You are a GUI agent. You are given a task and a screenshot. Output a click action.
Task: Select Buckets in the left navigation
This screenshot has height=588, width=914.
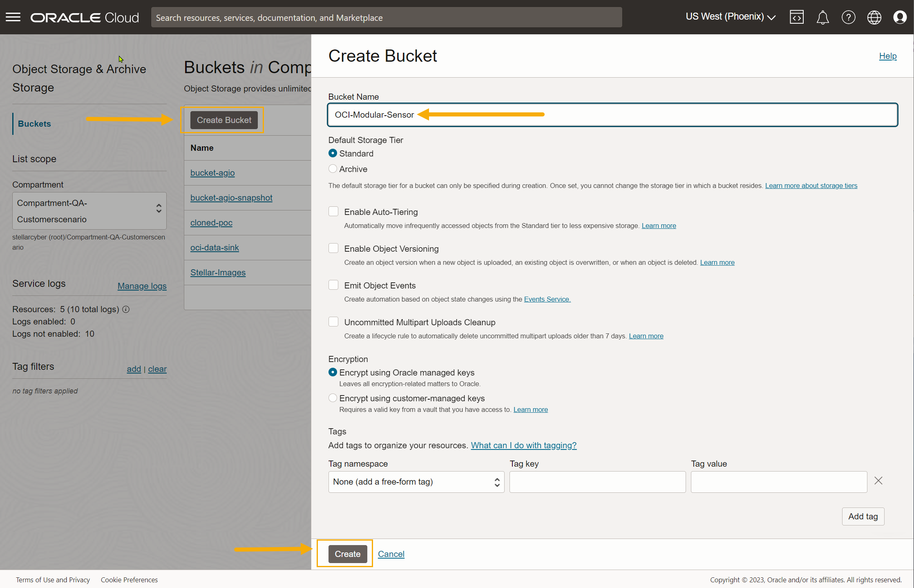pos(34,124)
